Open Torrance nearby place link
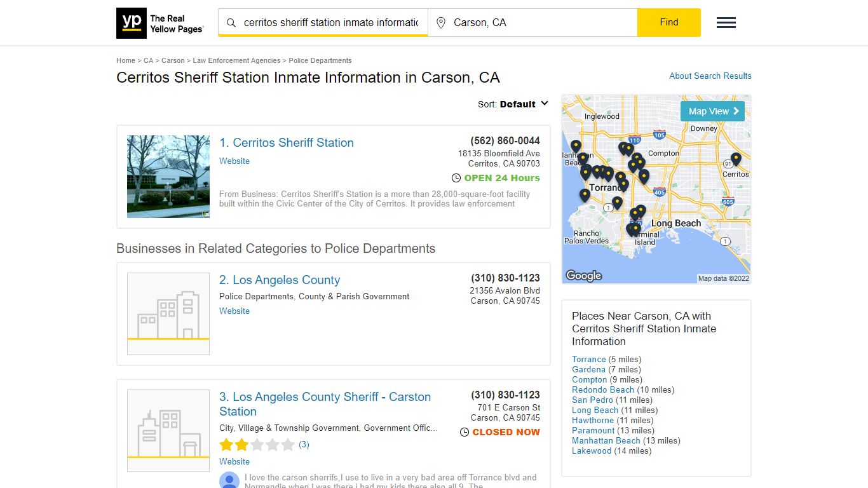868x488 pixels. [x=589, y=359]
